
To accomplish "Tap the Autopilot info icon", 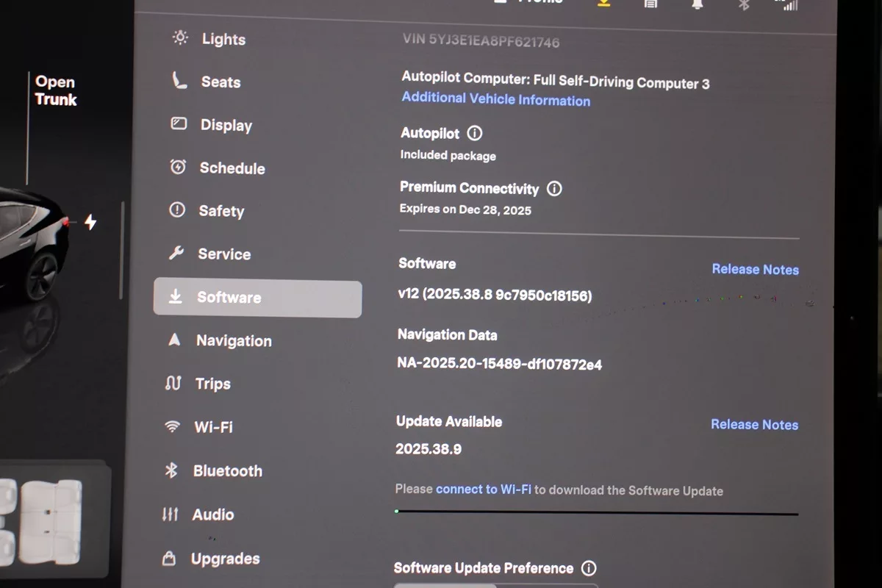I will [475, 133].
